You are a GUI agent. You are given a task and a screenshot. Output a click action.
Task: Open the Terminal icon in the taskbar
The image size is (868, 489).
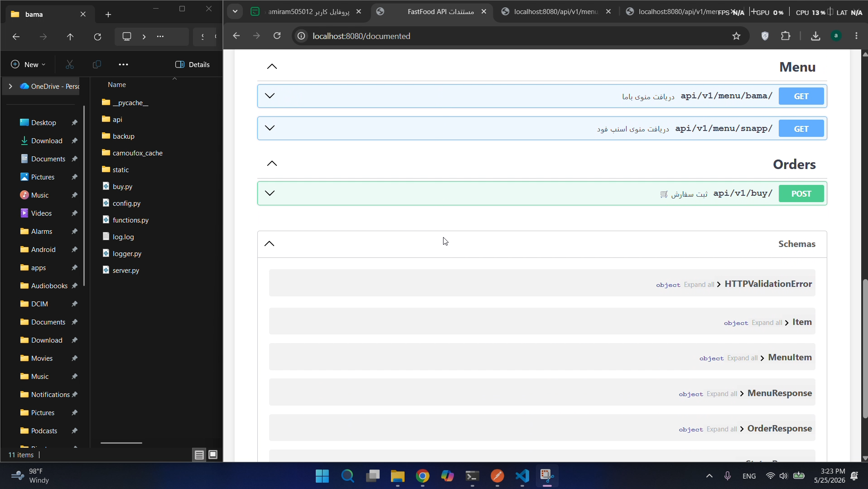pos(472,476)
